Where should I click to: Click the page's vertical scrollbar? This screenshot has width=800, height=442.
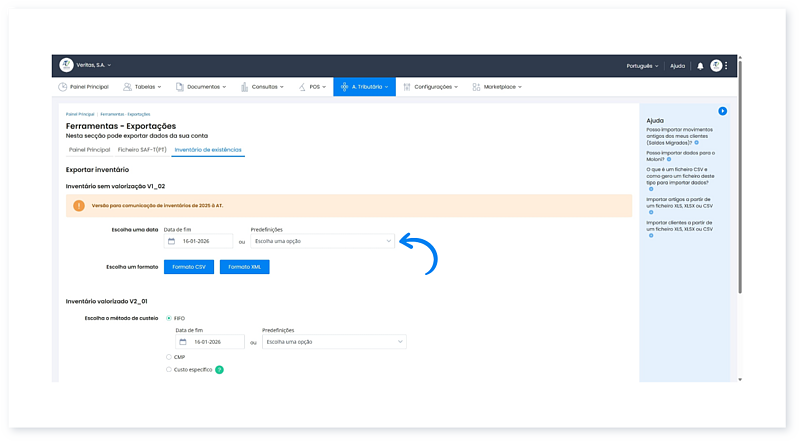tap(740, 200)
